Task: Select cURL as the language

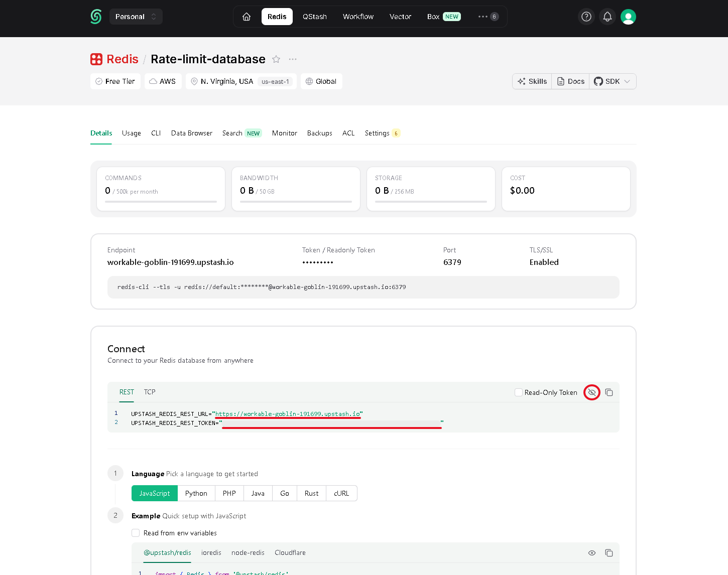Action: (x=341, y=493)
